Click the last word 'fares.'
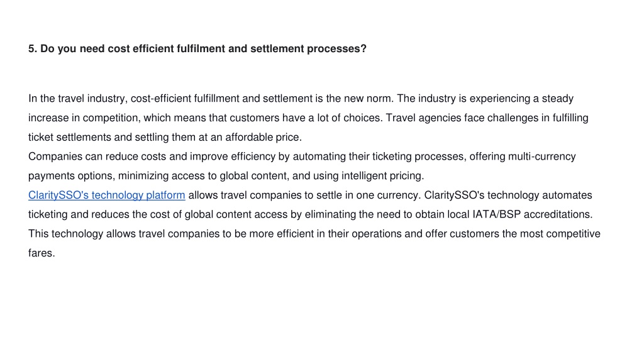Image resolution: width=644 pixels, height=362 pixels. [42, 253]
